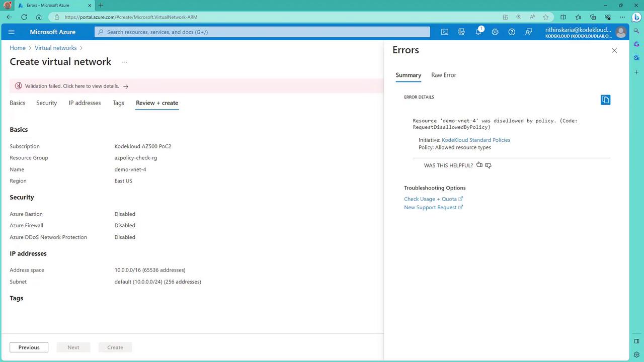Click the 'East US' region value
This screenshot has height=362, width=644.
tap(123, 181)
